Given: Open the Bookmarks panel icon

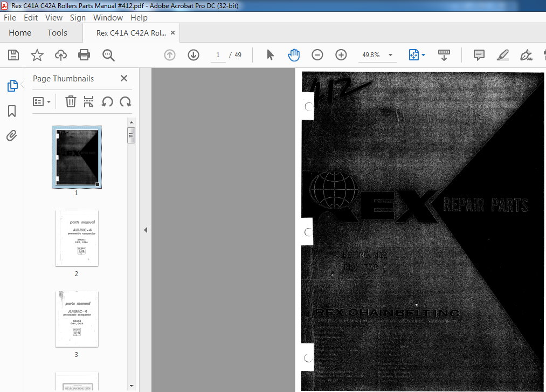Looking at the screenshot, I should [12, 111].
